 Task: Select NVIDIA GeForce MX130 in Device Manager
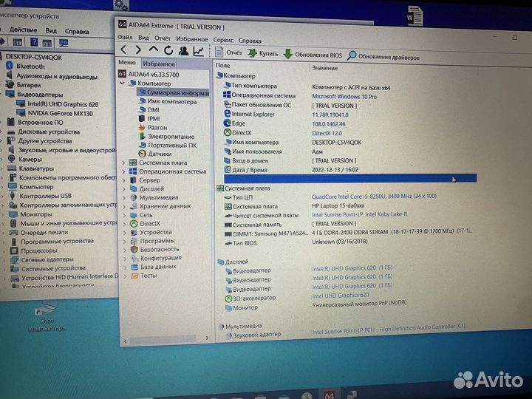(x=60, y=113)
